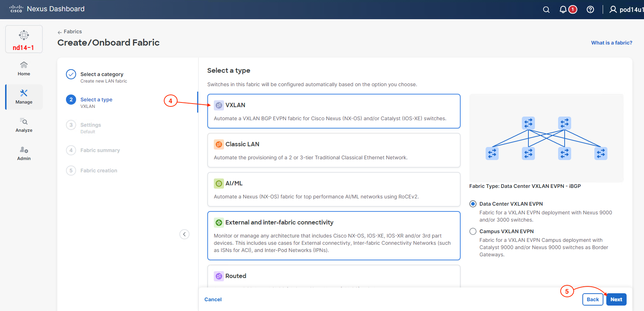The width and height of the screenshot is (644, 311).
Task: Open the user profile icon
Action: (x=613, y=10)
